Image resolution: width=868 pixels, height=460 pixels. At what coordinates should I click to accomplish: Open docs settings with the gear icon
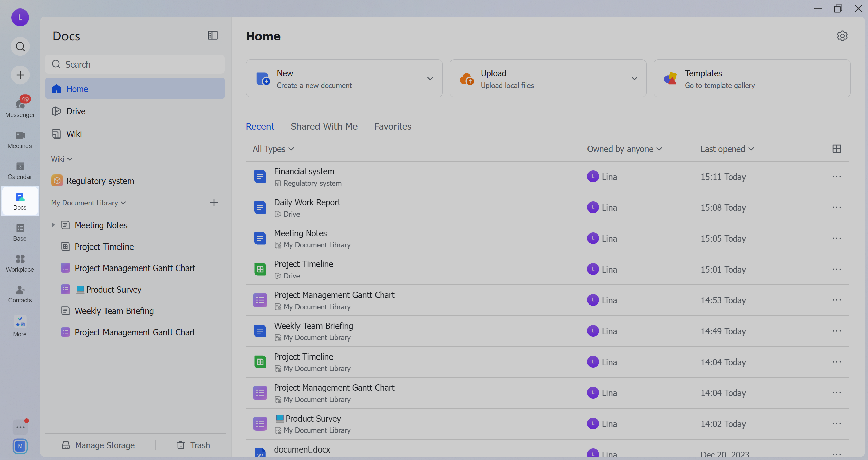click(842, 36)
